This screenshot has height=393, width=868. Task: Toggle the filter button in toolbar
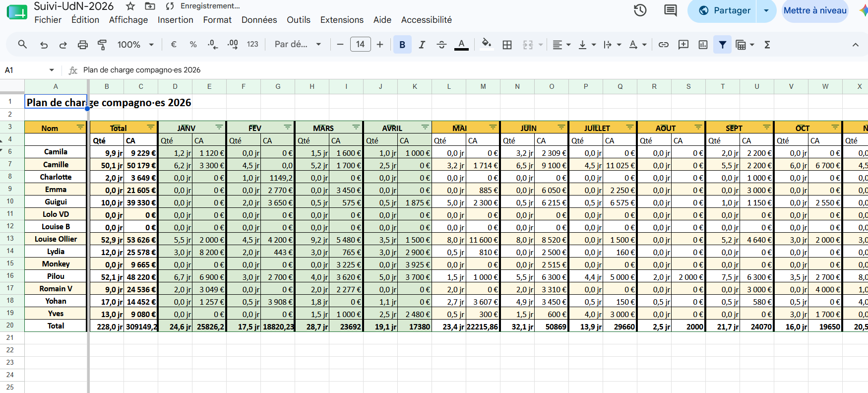tap(723, 45)
